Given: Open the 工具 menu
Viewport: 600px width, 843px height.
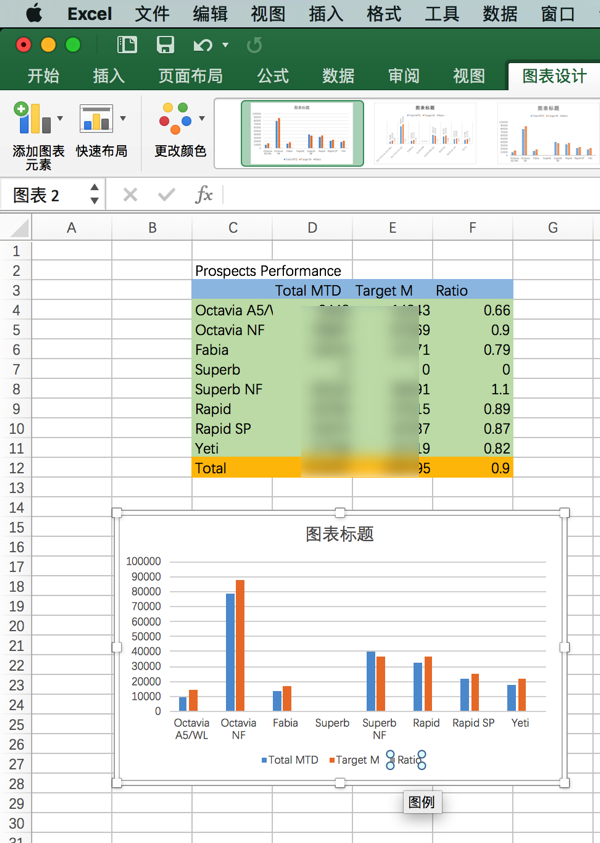Looking at the screenshot, I should 442,13.
